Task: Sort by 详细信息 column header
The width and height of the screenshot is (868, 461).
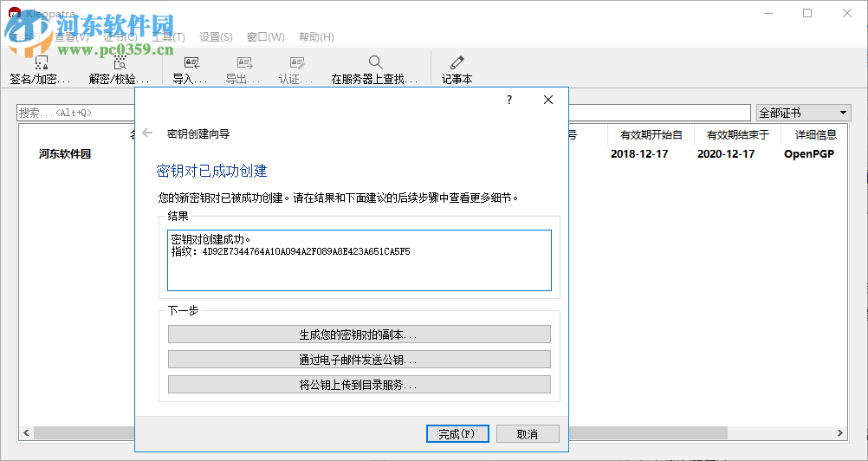Action: click(x=815, y=134)
